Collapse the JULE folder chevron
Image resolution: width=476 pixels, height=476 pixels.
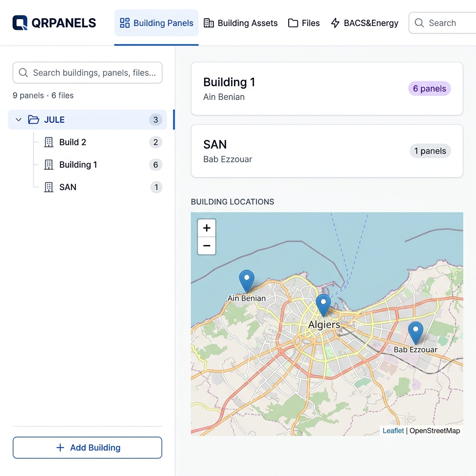[x=19, y=119]
